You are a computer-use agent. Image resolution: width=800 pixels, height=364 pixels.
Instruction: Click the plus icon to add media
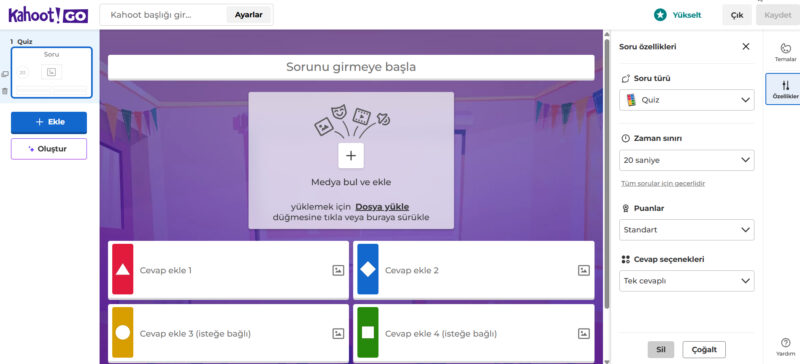pos(351,156)
